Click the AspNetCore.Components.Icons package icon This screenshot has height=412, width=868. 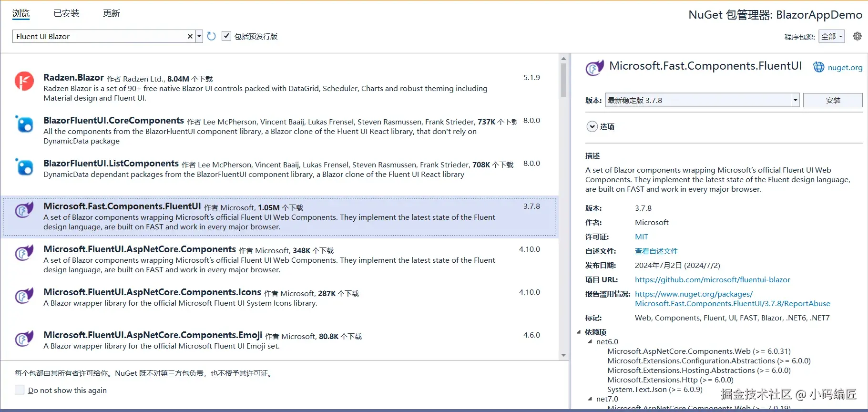point(24,296)
